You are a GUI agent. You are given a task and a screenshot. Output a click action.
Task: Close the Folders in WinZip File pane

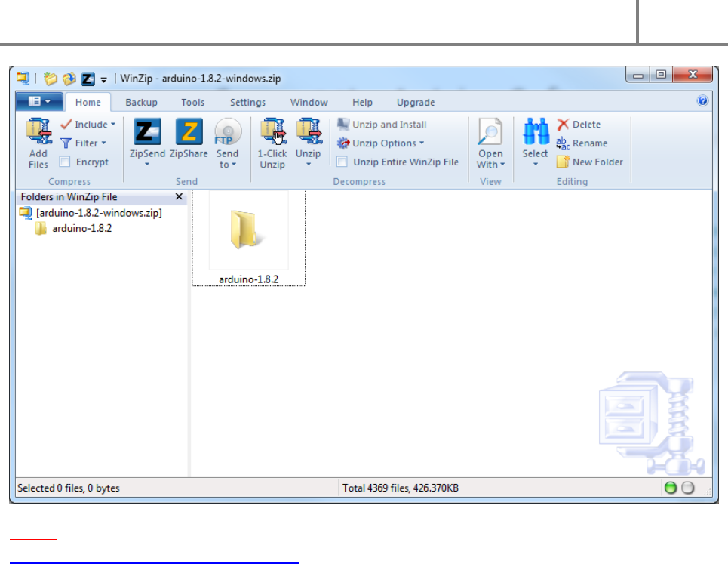[179, 196]
